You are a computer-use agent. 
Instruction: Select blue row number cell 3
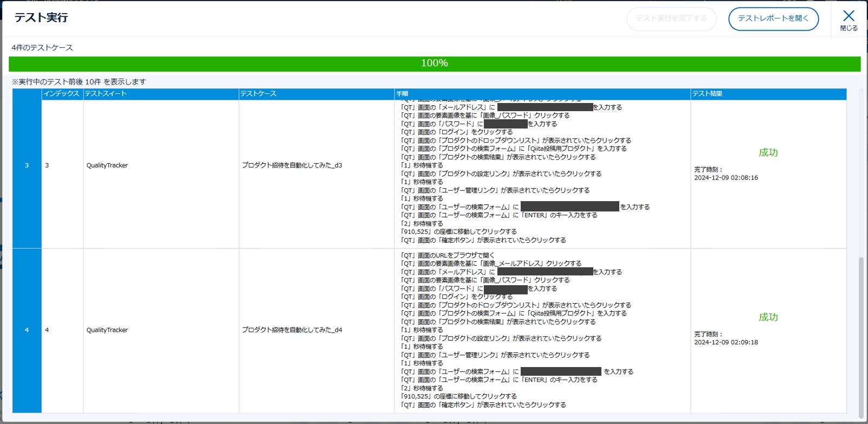(27, 166)
